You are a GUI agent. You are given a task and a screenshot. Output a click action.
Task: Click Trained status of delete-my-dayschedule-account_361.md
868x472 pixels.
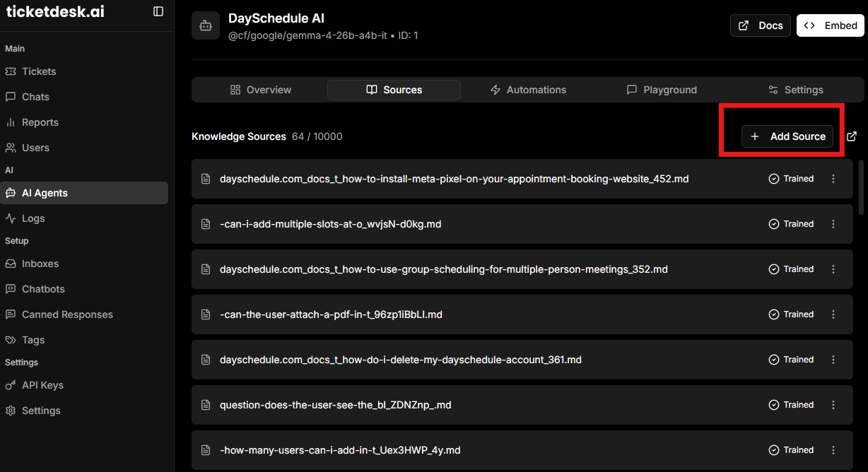[791, 360]
